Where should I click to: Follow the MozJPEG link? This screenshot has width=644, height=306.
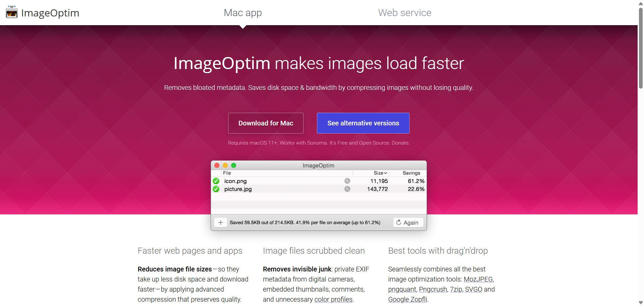coord(478,279)
